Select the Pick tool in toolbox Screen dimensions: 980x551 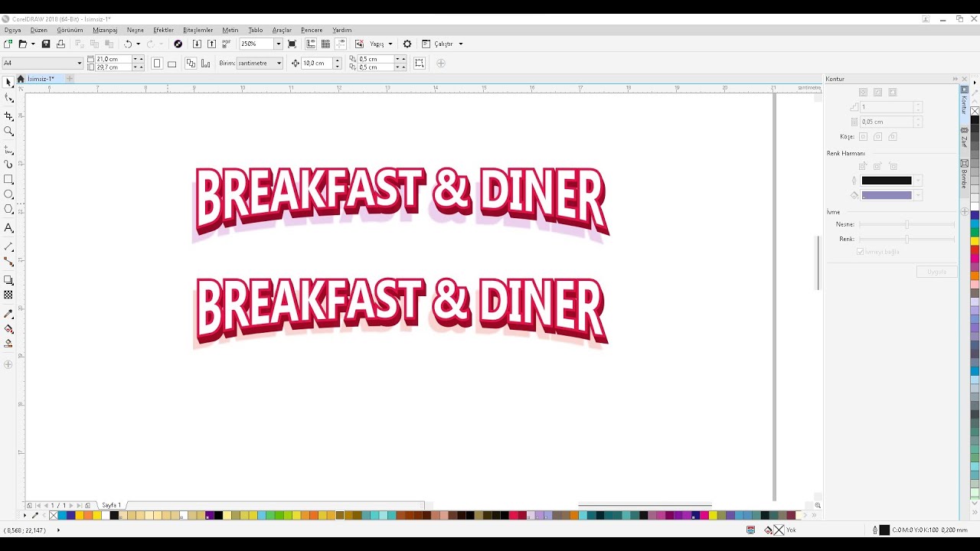pos(8,82)
